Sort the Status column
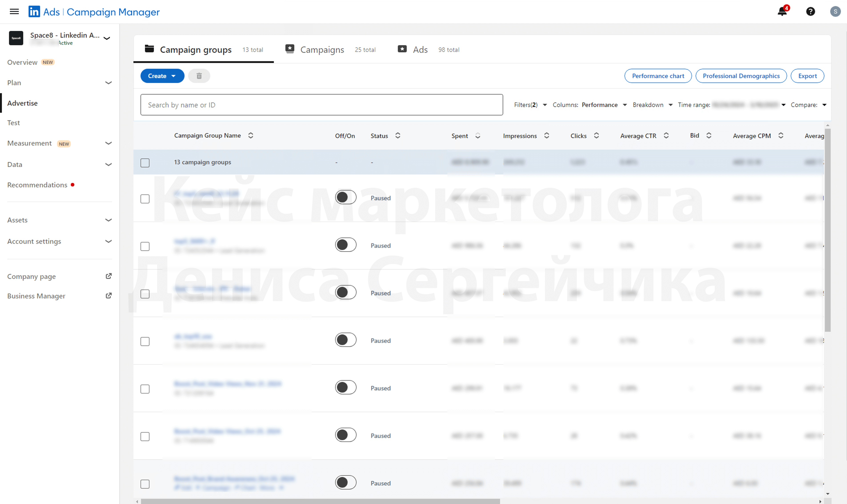 pos(398,136)
